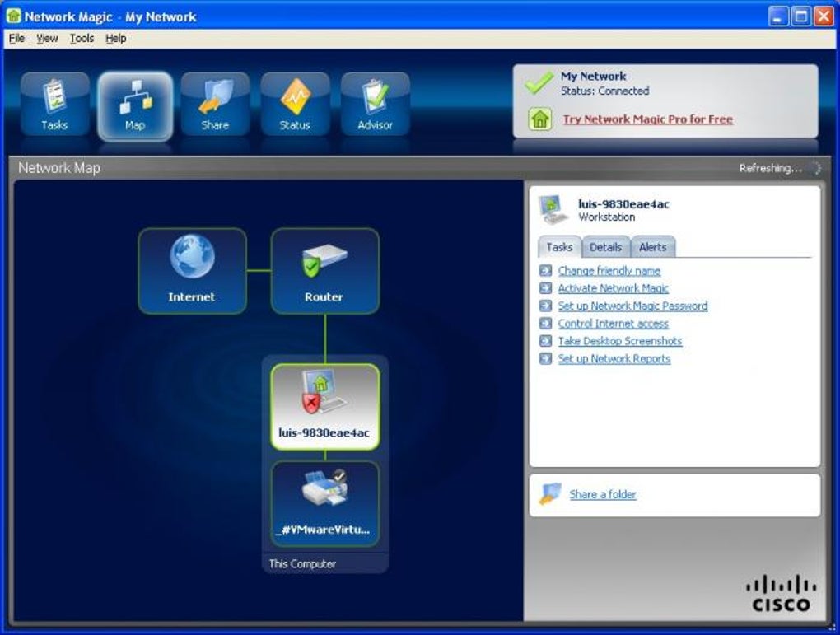
Task: Click the folder icon beside Share a folder
Action: 550,494
